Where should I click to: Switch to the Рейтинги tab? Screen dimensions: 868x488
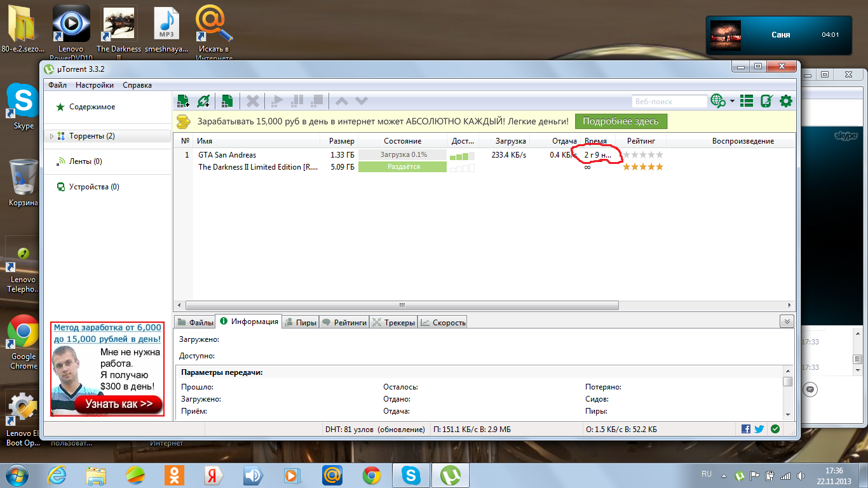[344, 322]
